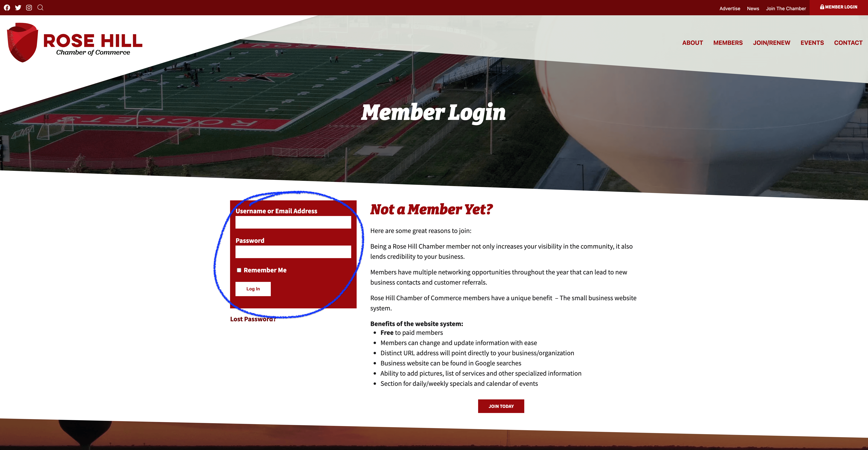Click the Search icon in the header
The image size is (868, 450).
(40, 7)
